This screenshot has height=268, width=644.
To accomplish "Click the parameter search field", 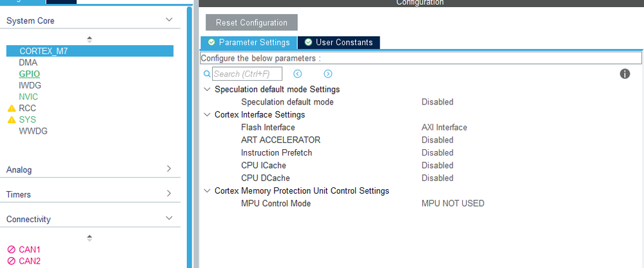I will tap(247, 74).
